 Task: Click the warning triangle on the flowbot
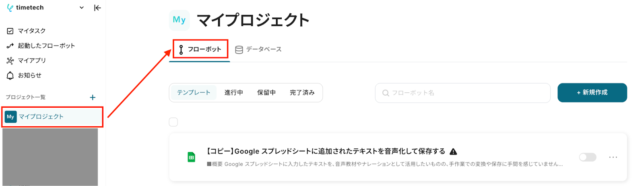tap(453, 152)
